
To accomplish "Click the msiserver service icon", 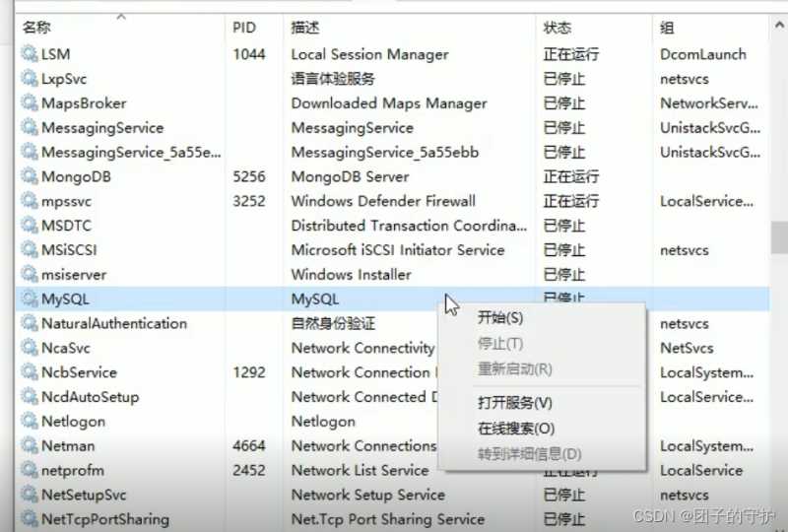I will (x=30, y=274).
